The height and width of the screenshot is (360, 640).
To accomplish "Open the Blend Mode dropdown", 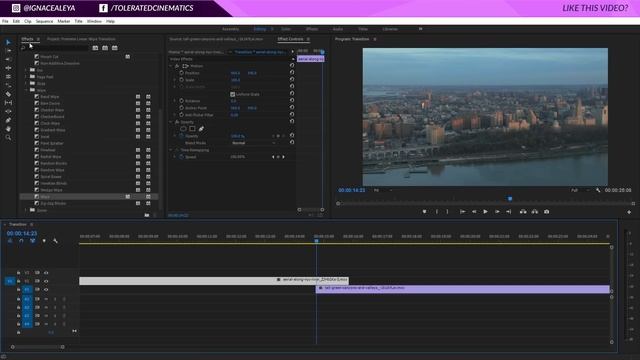I will (x=253, y=143).
